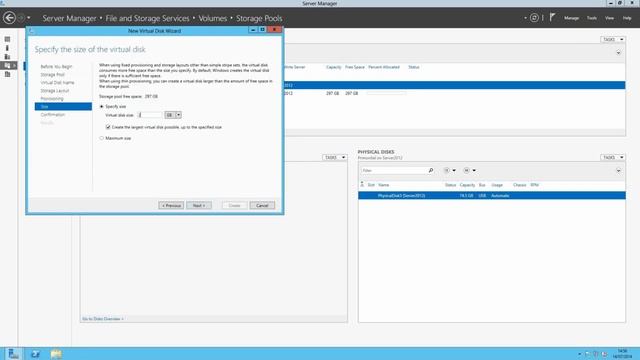Click the search magnifier in Physical Disks filter
Viewport: 640px width, 360px height.
[431, 171]
